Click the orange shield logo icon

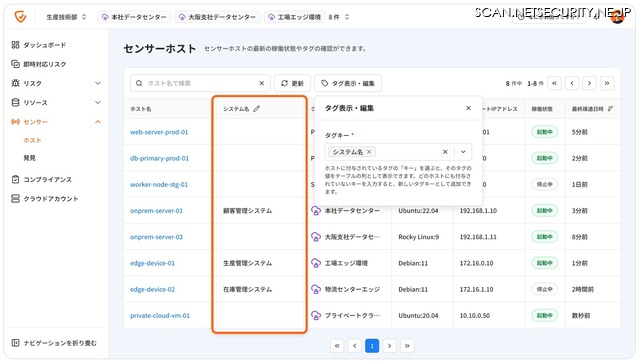click(20, 17)
